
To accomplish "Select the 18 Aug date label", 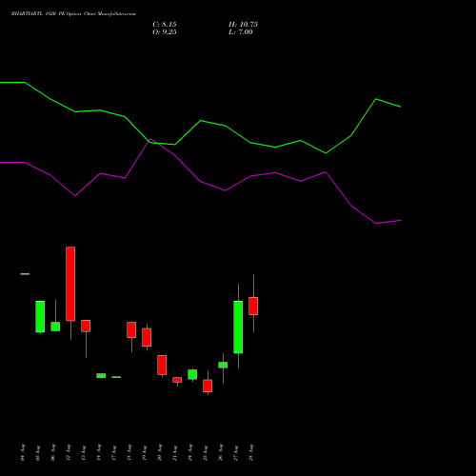I will [x=129, y=452].
